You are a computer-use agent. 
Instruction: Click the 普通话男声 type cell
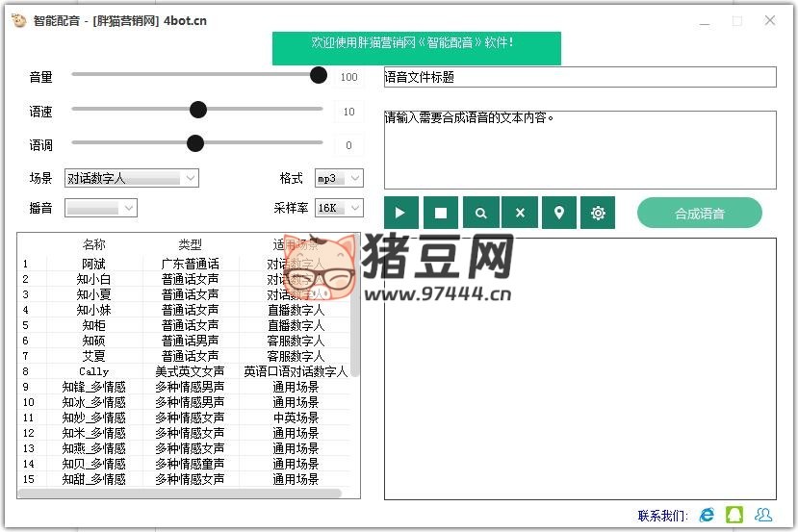click(190, 341)
